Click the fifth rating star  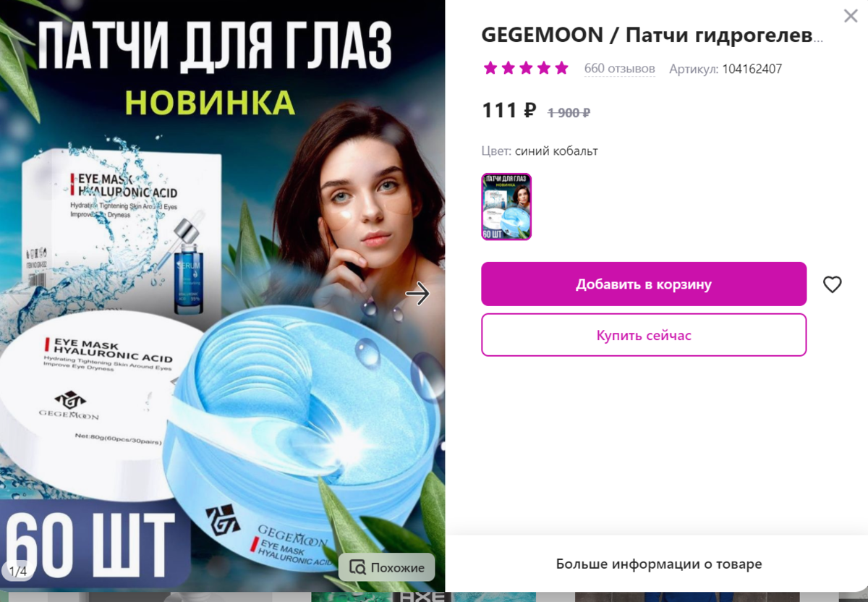click(x=562, y=69)
